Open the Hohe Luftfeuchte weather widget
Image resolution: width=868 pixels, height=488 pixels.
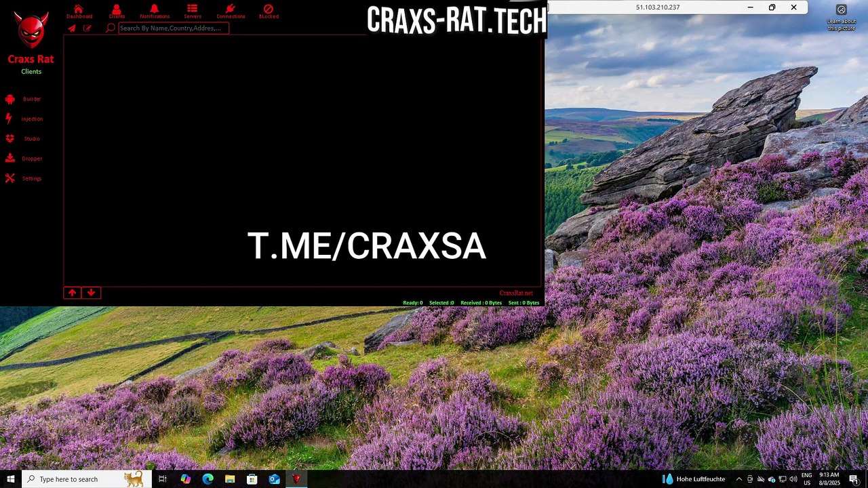click(693, 479)
